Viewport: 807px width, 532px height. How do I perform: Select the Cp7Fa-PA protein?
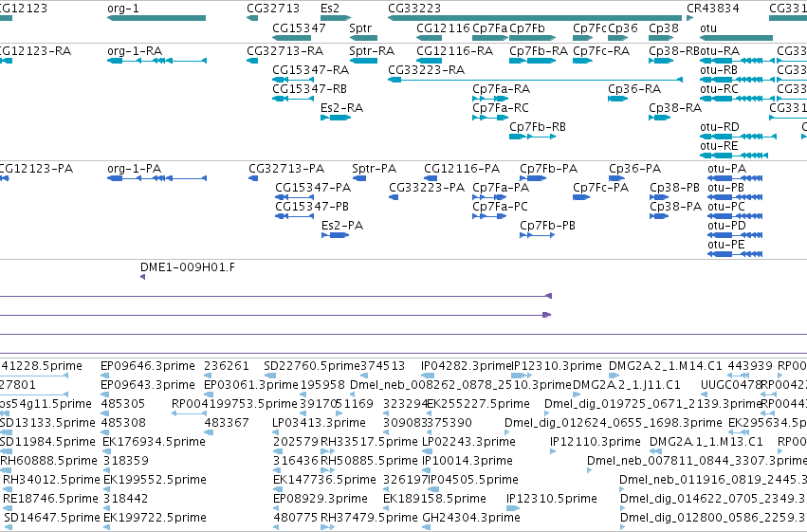coord(489,197)
